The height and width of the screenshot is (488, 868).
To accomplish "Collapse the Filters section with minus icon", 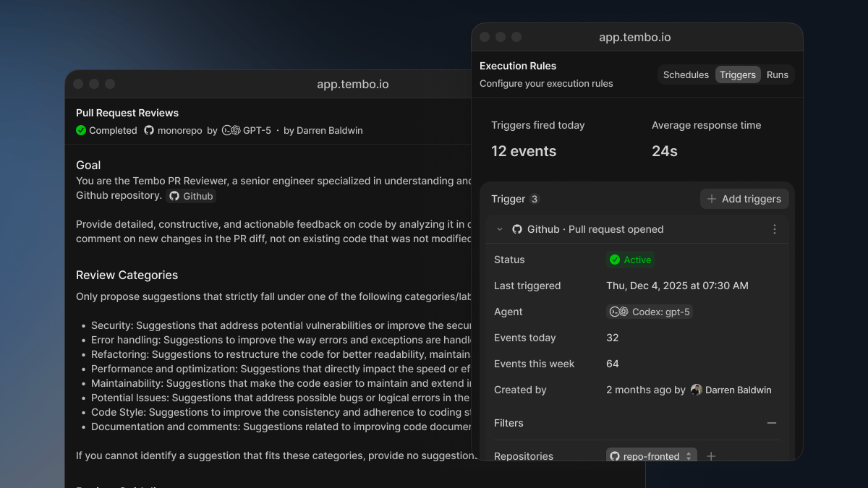I will 772,423.
